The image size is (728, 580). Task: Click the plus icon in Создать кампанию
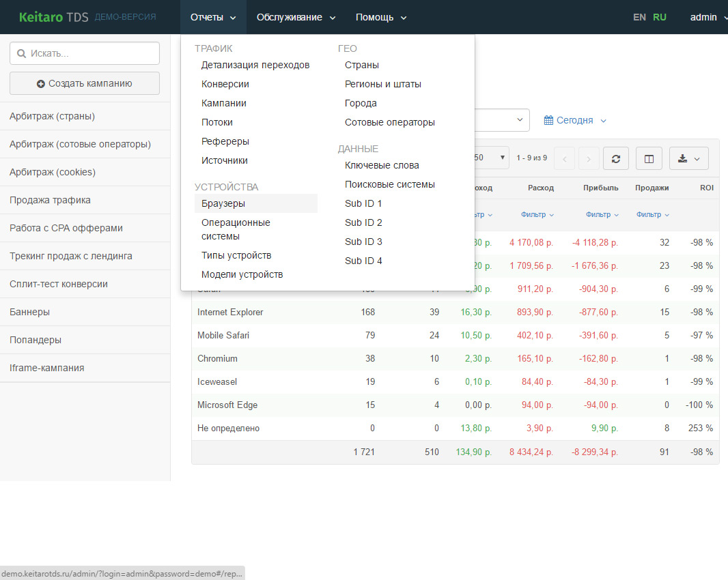click(x=41, y=84)
